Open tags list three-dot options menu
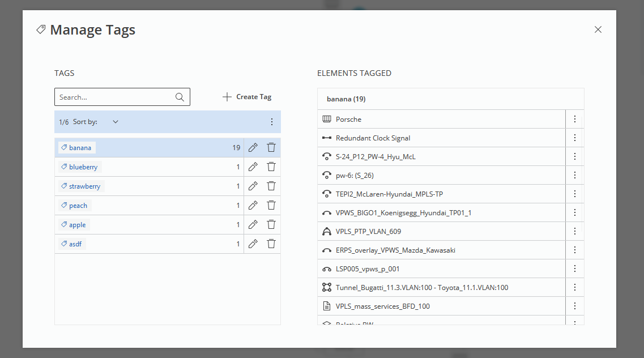The height and width of the screenshot is (358, 644). click(x=271, y=122)
